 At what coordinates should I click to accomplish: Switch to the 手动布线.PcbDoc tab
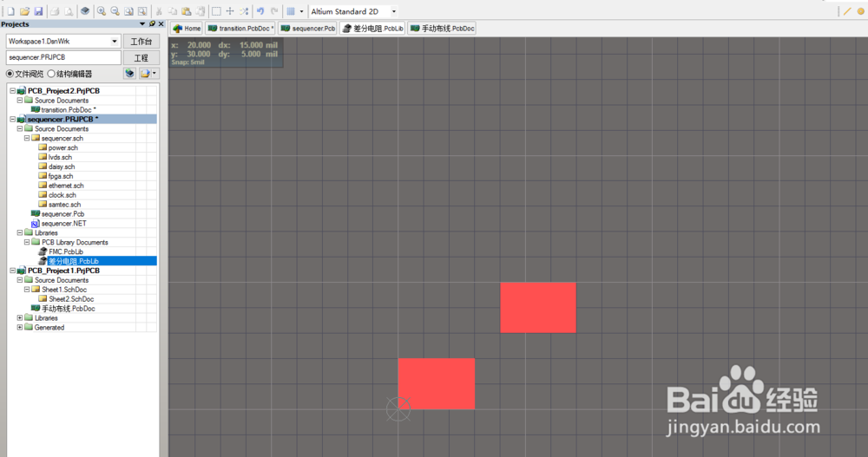(443, 29)
